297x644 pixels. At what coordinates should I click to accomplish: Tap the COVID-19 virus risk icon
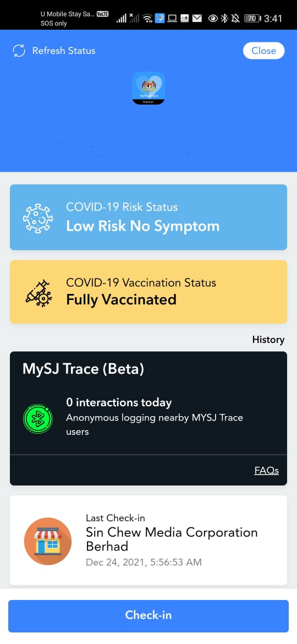point(38,217)
